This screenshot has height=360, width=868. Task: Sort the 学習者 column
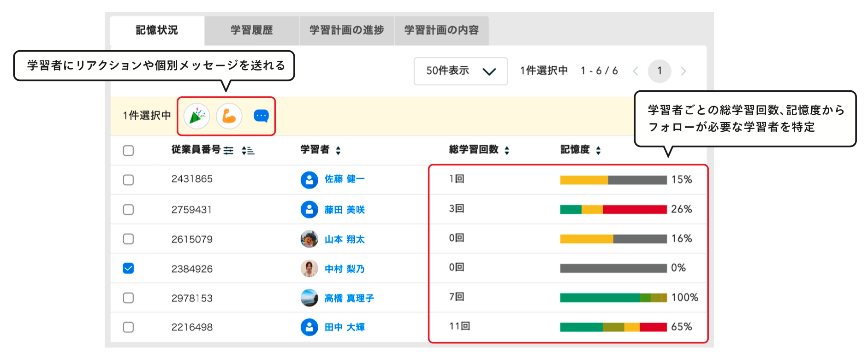(338, 150)
